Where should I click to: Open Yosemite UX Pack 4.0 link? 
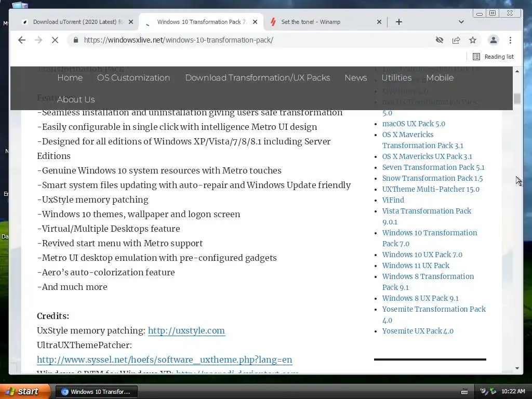click(x=418, y=331)
